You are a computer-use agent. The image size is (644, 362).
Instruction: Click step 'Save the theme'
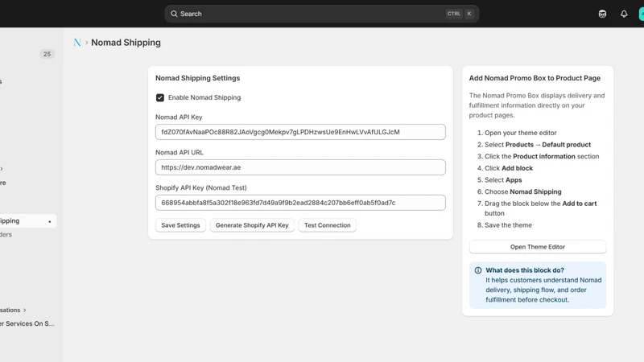[508, 225]
